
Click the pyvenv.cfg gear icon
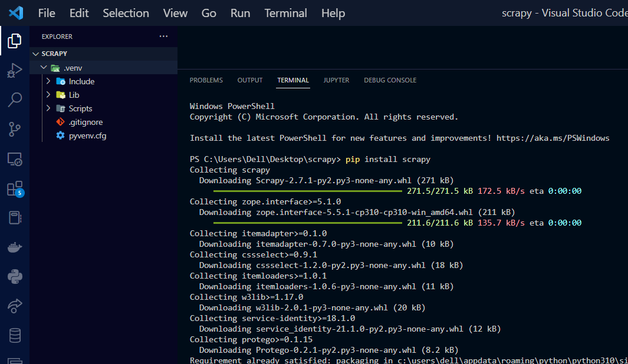click(61, 135)
